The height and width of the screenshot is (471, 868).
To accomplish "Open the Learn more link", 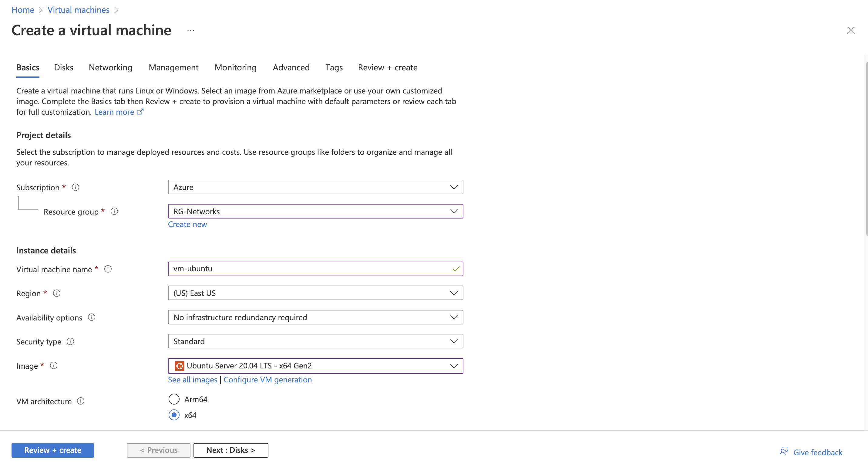I will click(119, 112).
